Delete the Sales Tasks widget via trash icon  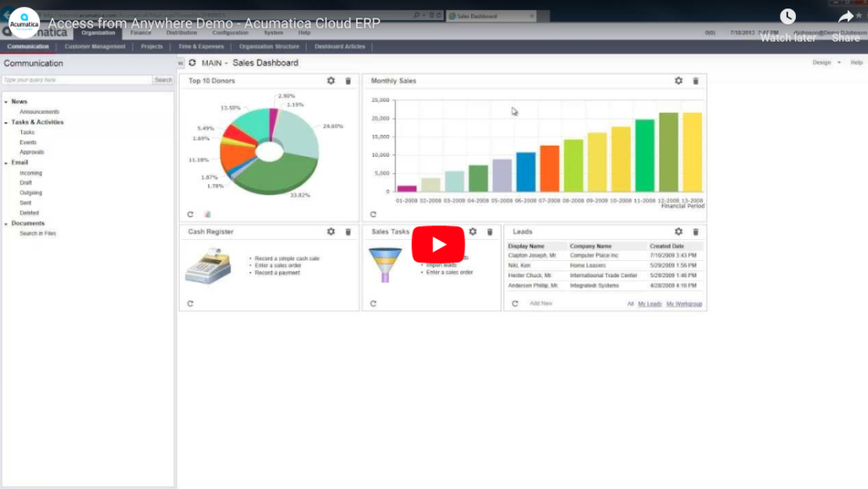pos(489,231)
